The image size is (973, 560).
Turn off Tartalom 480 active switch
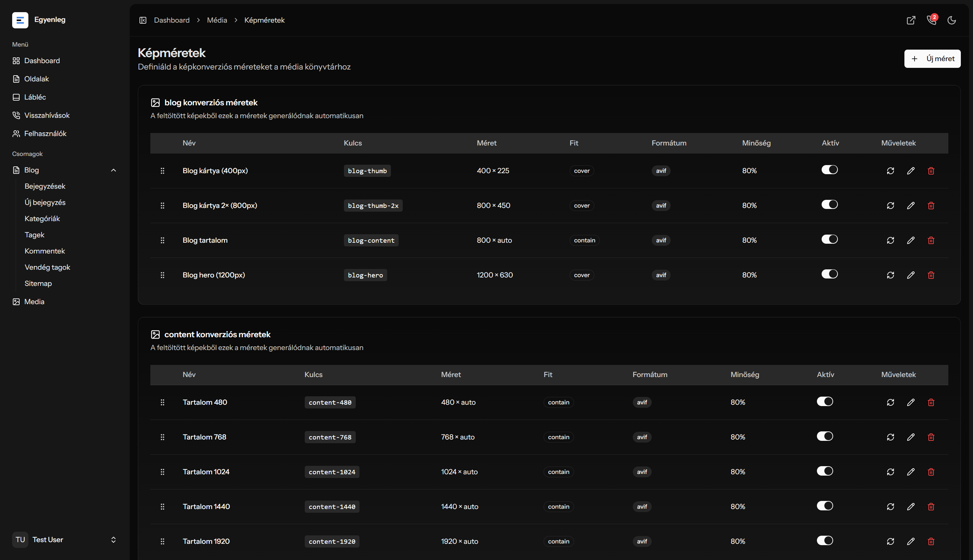tap(824, 402)
